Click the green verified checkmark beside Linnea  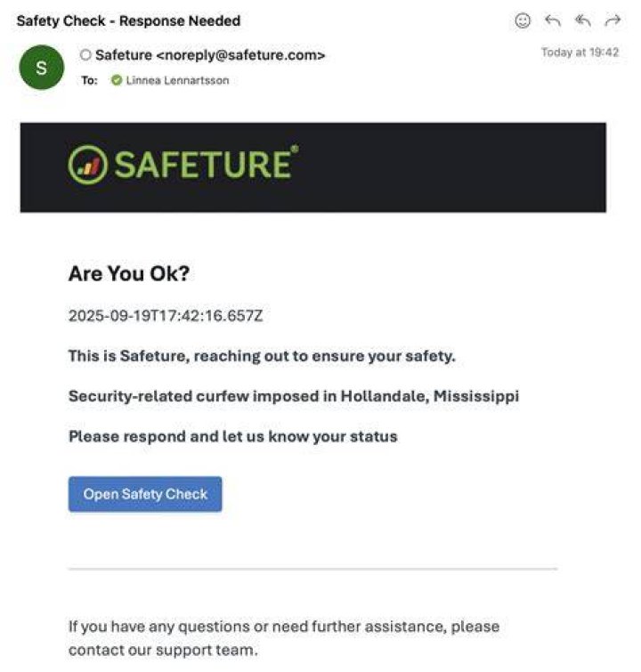117,80
